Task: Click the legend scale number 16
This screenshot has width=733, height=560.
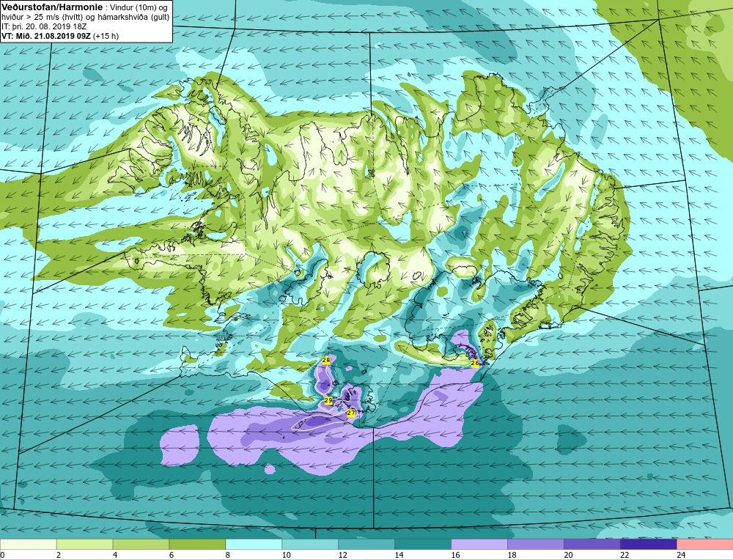Action: [x=455, y=555]
